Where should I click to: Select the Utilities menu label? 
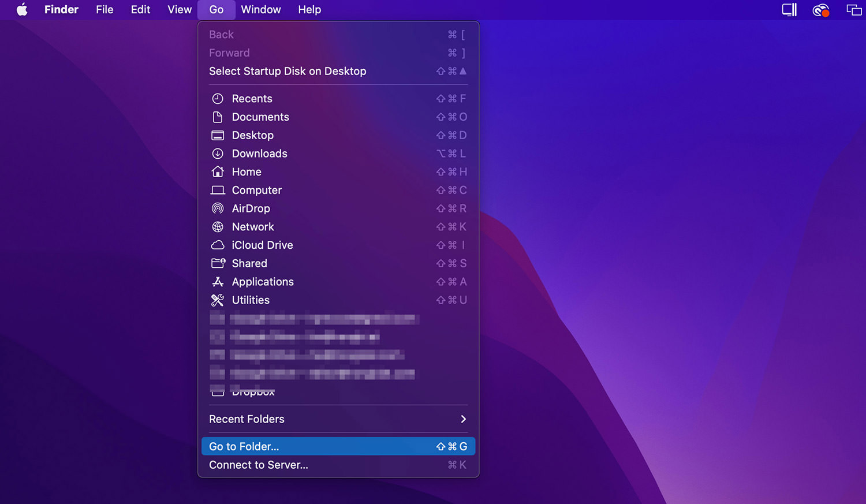coord(251,300)
